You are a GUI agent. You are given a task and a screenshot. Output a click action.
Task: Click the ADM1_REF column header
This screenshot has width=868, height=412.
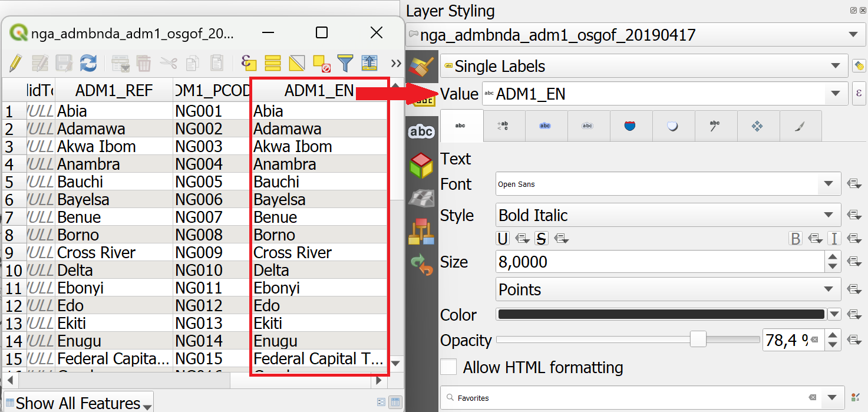pyautogui.click(x=114, y=90)
